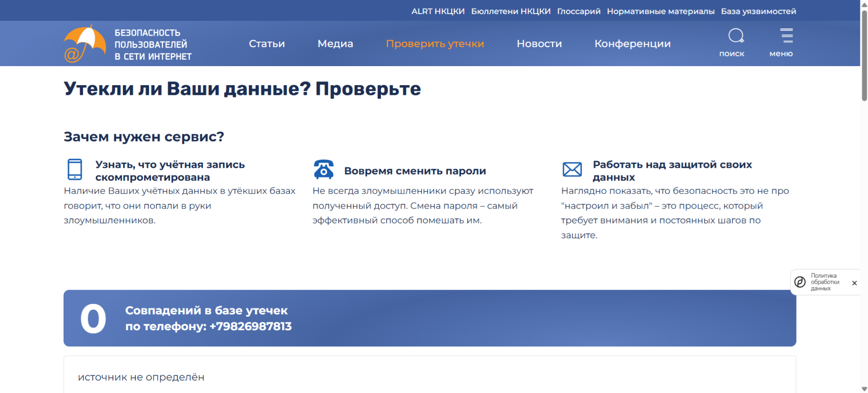Visit the Глоссарий link
The image size is (868, 393).
(x=578, y=11)
